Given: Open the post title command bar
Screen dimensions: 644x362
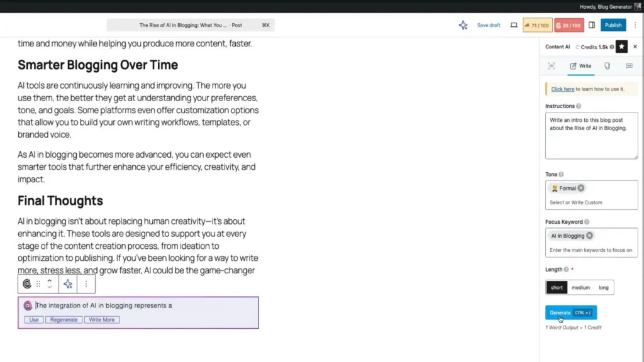Looking at the screenshot, I should click(191, 25).
